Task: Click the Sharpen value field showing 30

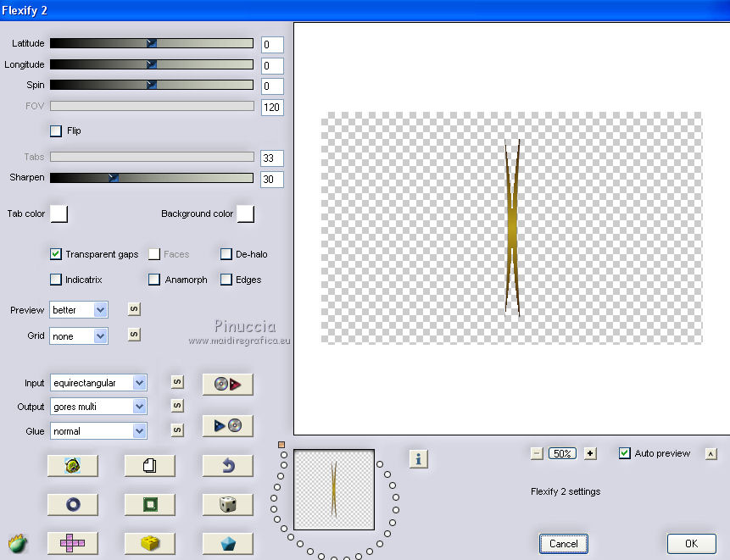Action: click(272, 179)
